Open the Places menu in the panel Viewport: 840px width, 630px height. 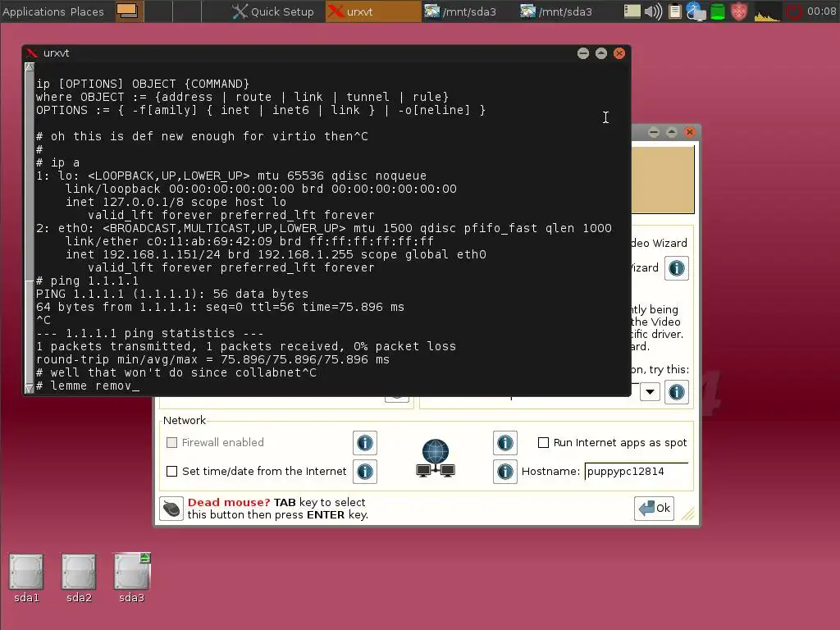click(87, 11)
